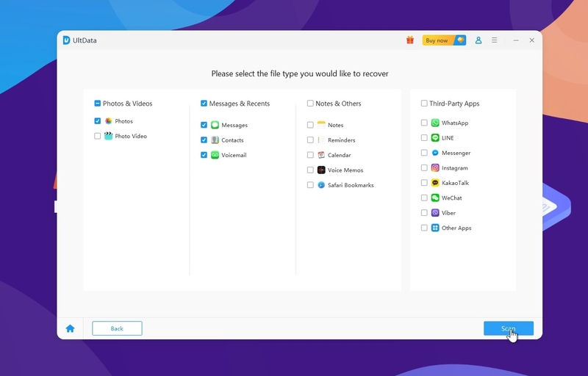Open the user account icon
Viewport: 588px width, 376px height.
(x=478, y=40)
